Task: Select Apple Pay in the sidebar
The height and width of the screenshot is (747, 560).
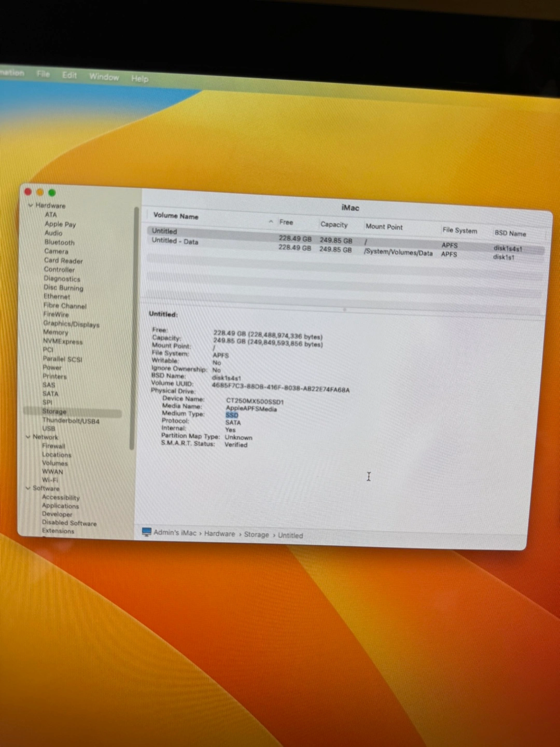Action: [x=60, y=224]
